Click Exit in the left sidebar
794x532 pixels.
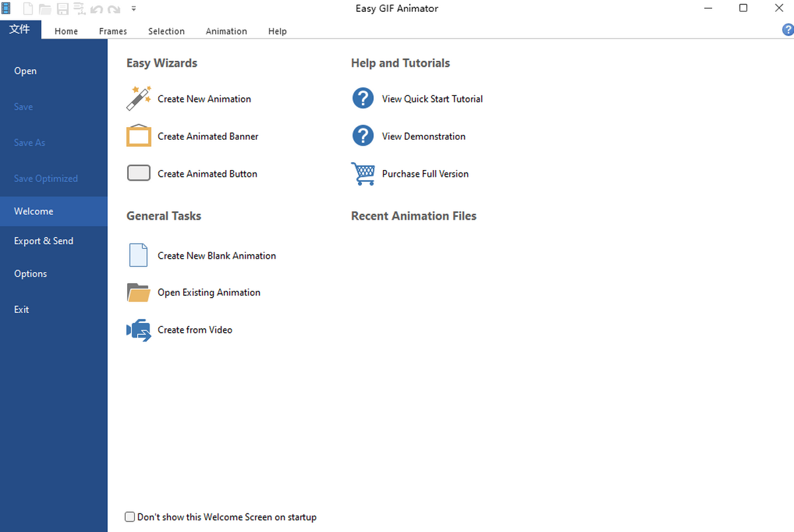pos(22,309)
